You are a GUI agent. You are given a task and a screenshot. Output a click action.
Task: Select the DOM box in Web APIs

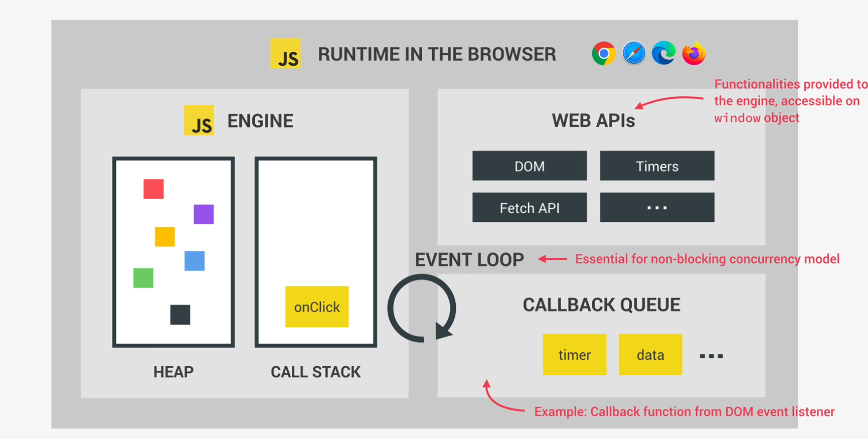[530, 166]
